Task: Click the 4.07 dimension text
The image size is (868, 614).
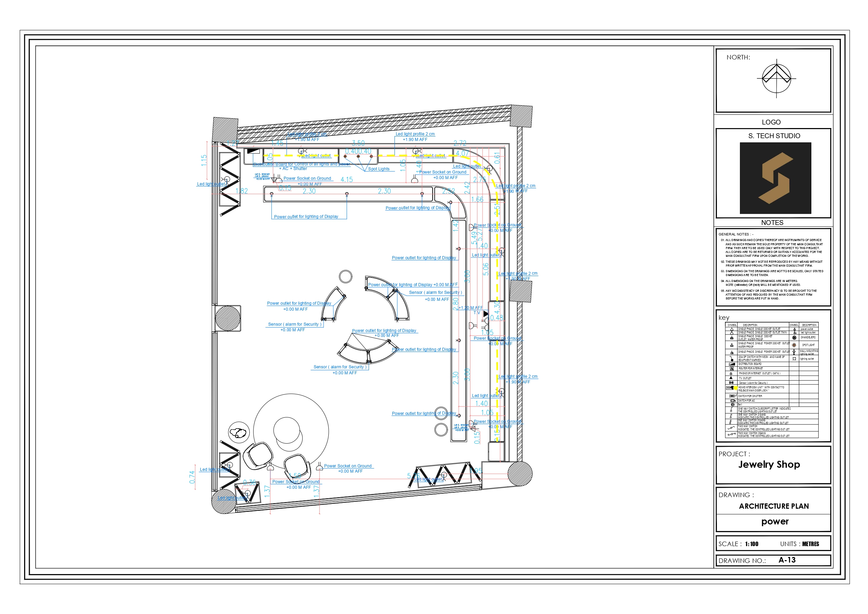Action: pos(462,154)
